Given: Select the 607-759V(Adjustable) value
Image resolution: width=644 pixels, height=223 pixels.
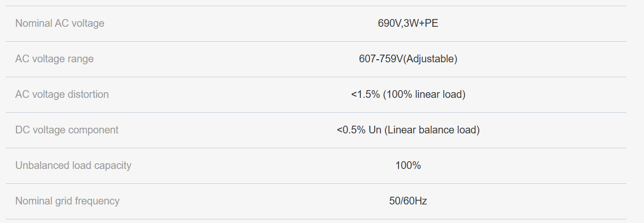Looking at the screenshot, I should [408, 59].
